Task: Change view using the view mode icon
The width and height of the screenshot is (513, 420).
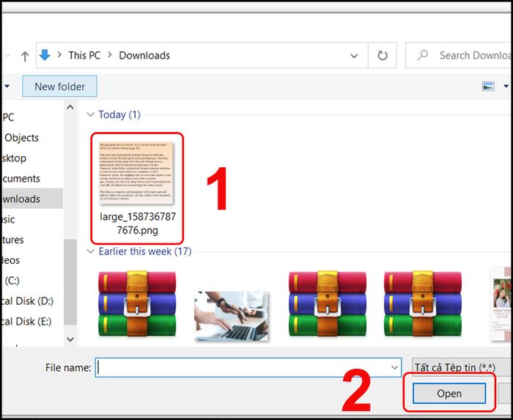Action: click(x=488, y=86)
